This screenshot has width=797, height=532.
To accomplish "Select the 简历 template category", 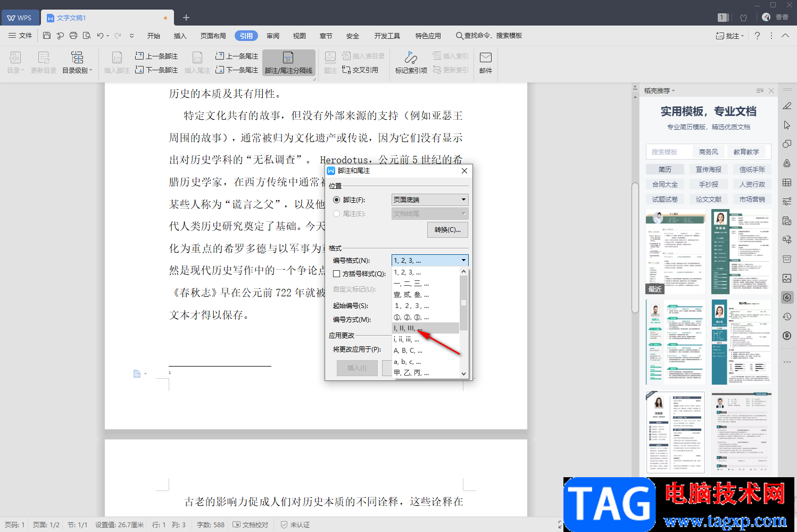I will point(665,170).
